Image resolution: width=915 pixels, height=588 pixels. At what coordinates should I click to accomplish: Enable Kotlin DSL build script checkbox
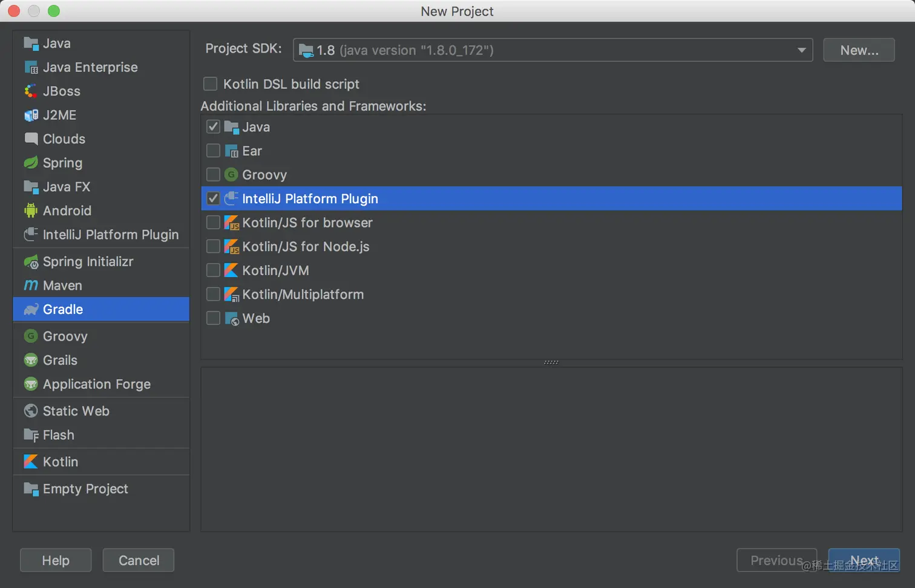click(x=211, y=84)
